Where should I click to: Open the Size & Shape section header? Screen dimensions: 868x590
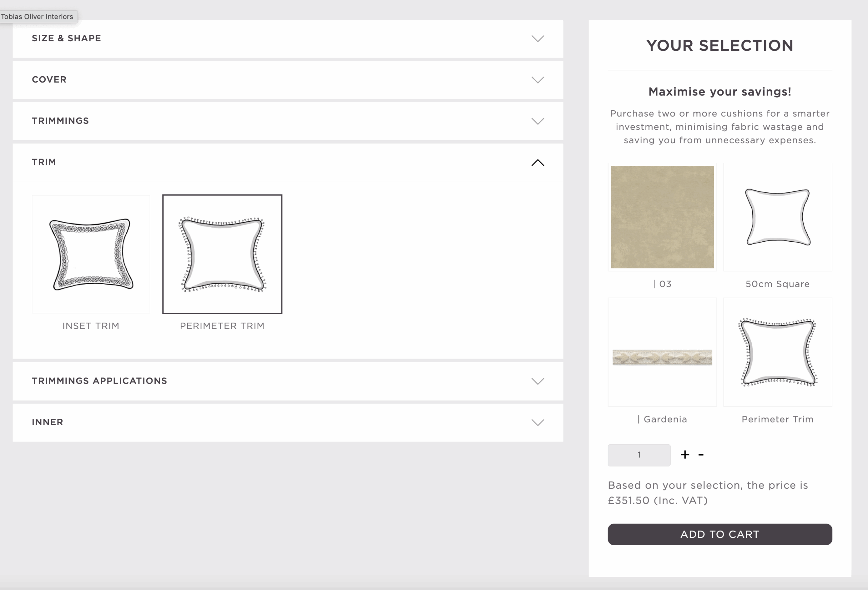click(66, 38)
